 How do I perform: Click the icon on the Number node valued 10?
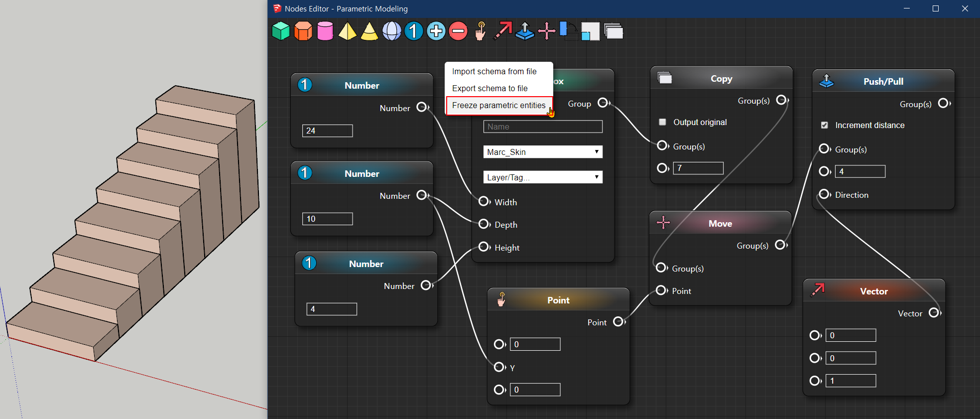(305, 173)
